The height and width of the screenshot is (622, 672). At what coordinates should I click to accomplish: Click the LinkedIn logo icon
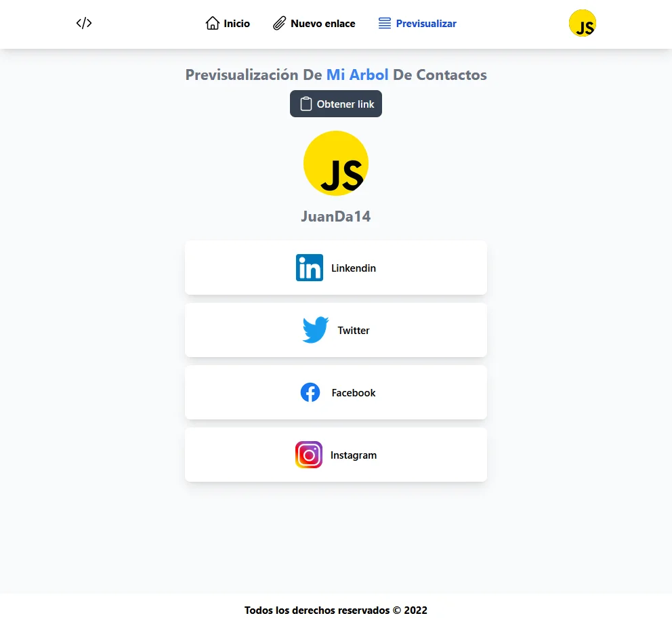pos(310,268)
